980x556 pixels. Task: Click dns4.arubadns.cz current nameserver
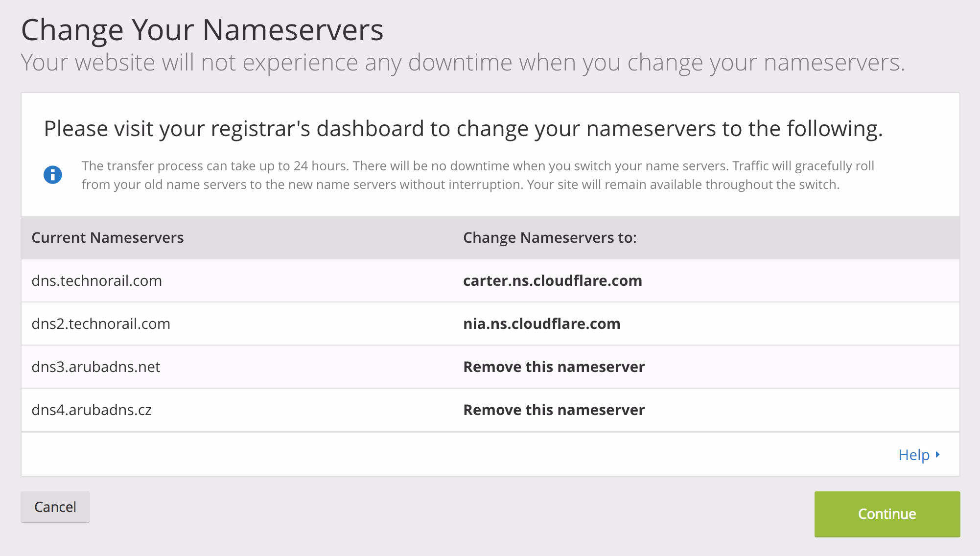coord(92,410)
